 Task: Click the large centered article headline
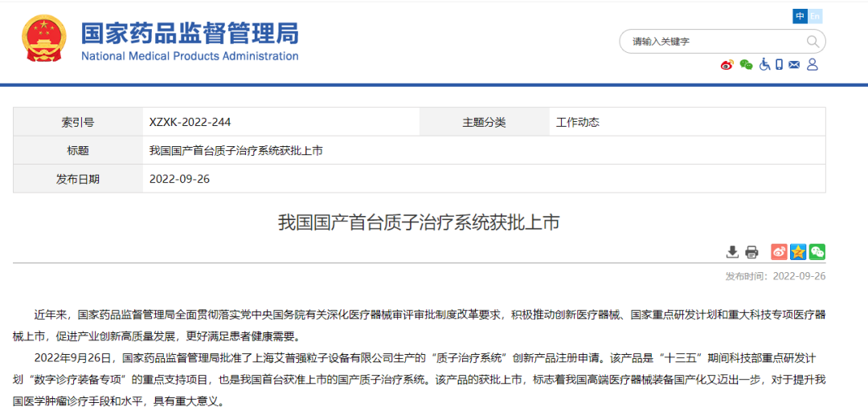click(x=419, y=223)
